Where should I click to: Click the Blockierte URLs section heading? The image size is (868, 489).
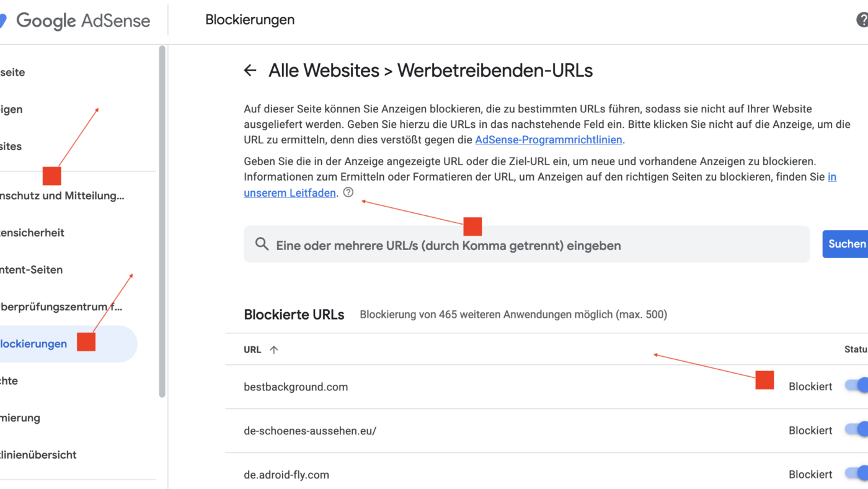click(x=294, y=315)
